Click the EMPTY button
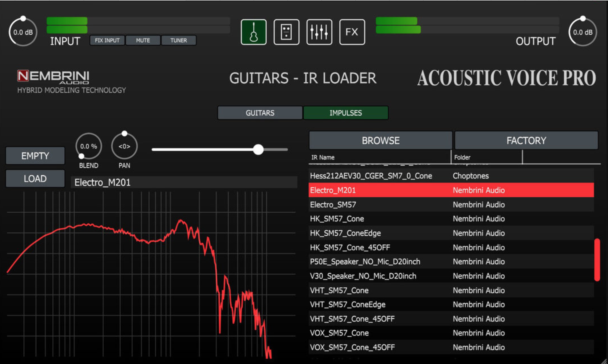Viewport: 608px width, 364px height. 35,156
